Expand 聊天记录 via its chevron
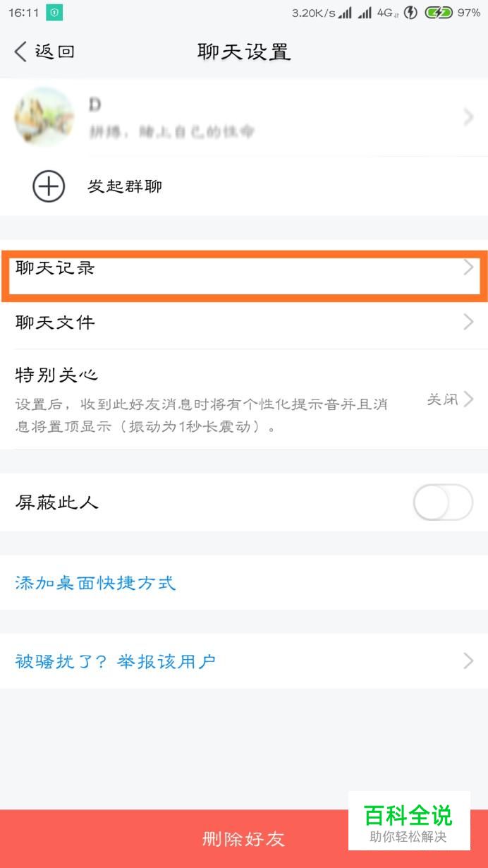488x868 pixels. 468,267
